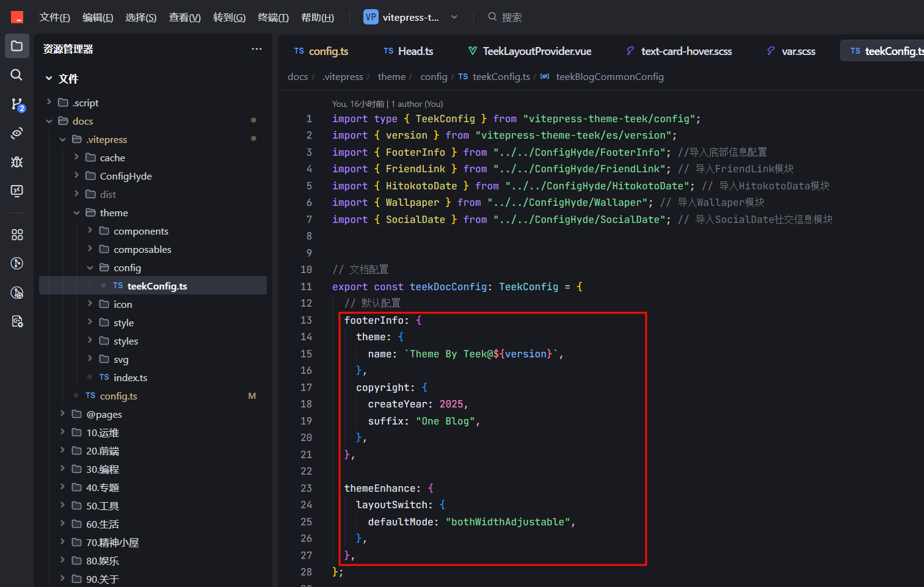This screenshot has height=587, width=924.
Task: Switch to TeekLayoutProvider.vue tab
Action: click(530, 51)
